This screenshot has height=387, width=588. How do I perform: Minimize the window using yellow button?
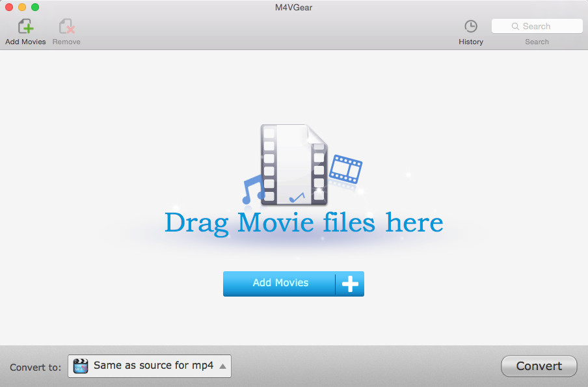click(x=22, y=7)
